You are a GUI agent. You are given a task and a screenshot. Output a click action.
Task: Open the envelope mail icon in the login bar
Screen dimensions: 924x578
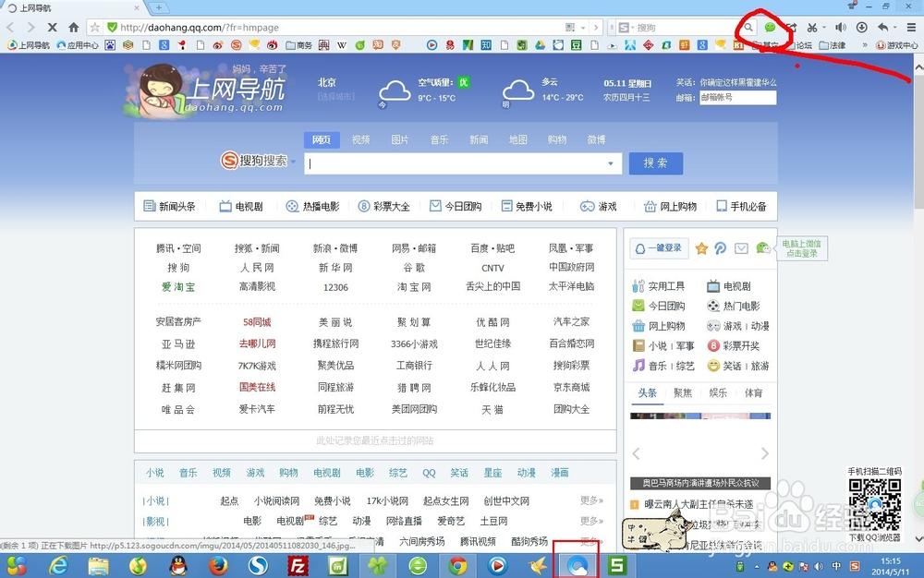click(741, 248)
